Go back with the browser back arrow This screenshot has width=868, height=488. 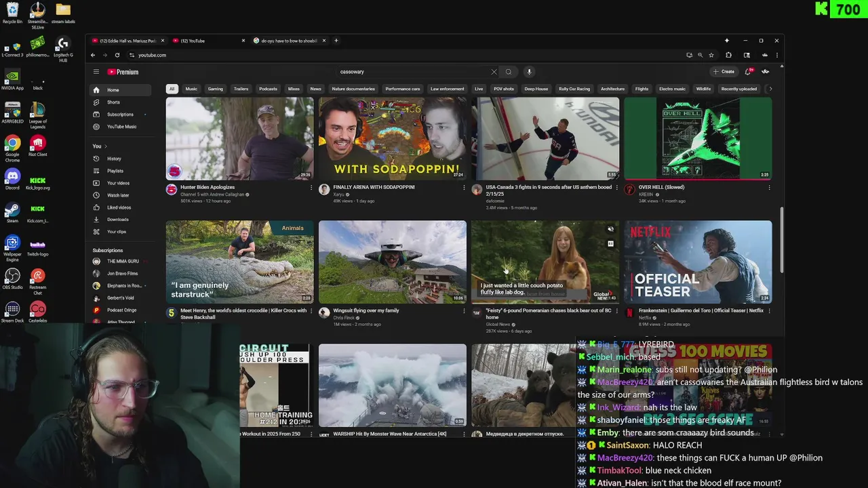93,55
